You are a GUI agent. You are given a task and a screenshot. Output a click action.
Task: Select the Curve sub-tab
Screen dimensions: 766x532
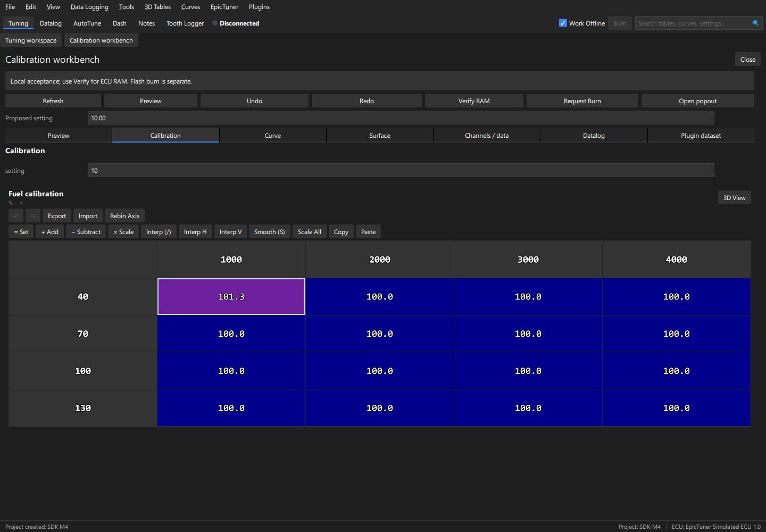point(273,136)
